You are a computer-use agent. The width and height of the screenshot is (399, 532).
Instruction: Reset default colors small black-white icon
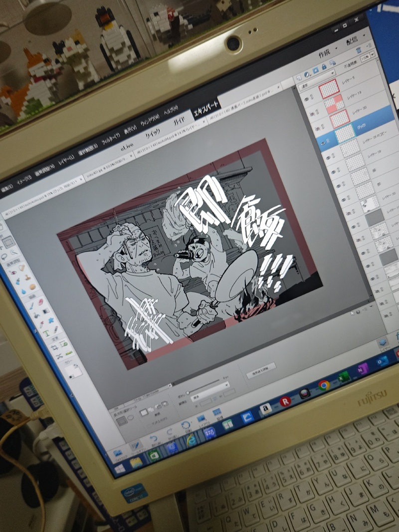coord(71,377)
